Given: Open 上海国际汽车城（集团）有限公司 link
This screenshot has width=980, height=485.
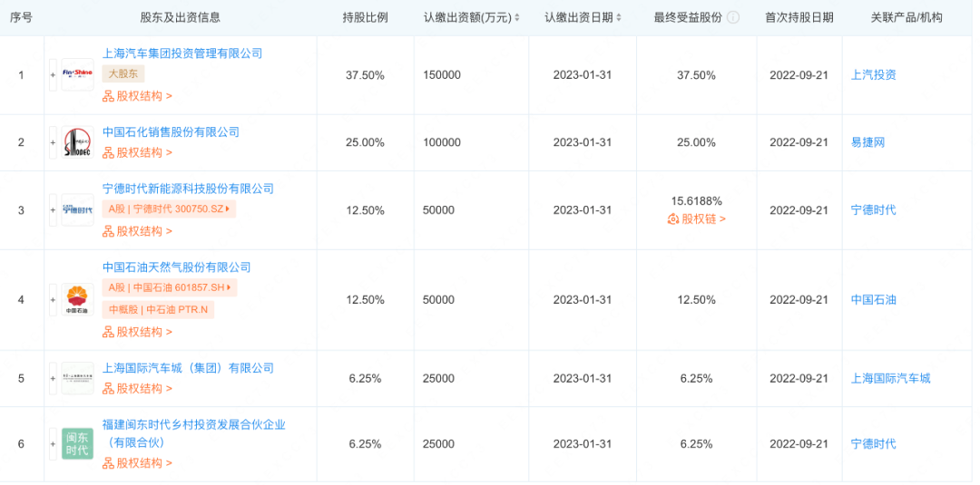Looking at the screenshot, I should 188,368.
